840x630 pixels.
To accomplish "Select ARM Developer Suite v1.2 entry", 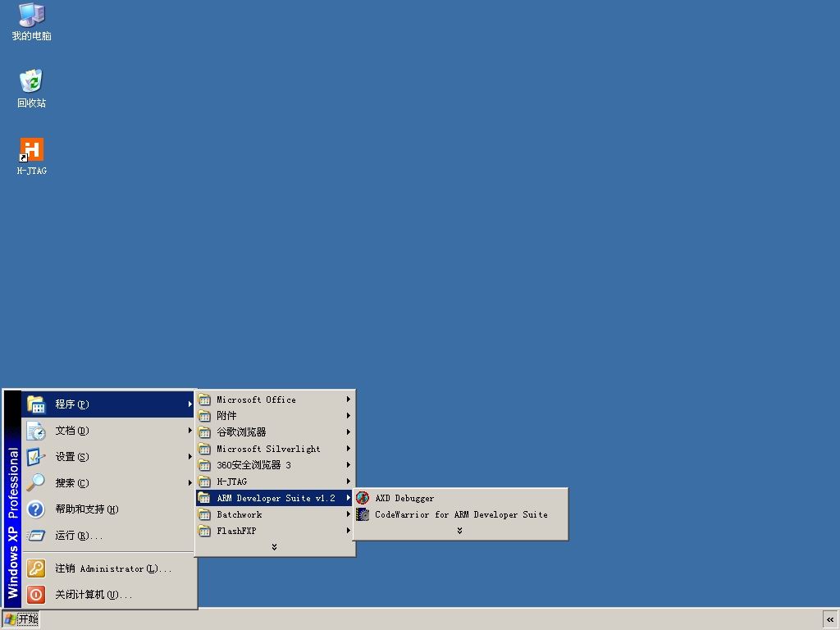I will click(x=274, y=498).
